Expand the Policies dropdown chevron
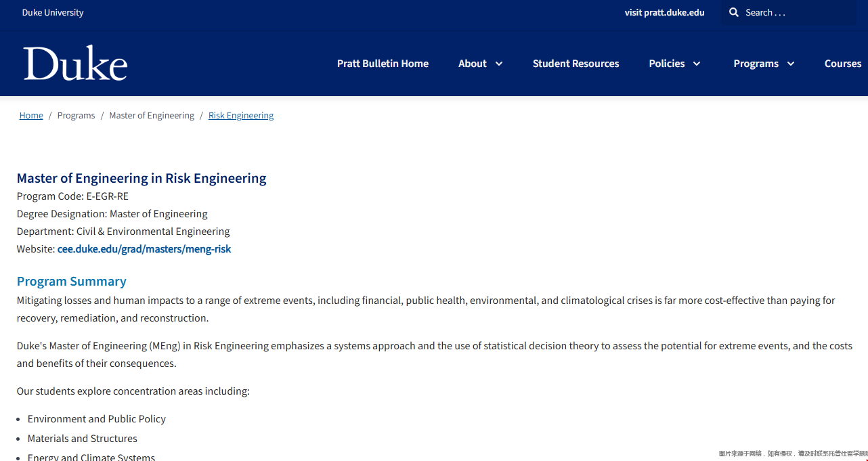The width and height of the screenshot is (868, 461). (697, 64)
